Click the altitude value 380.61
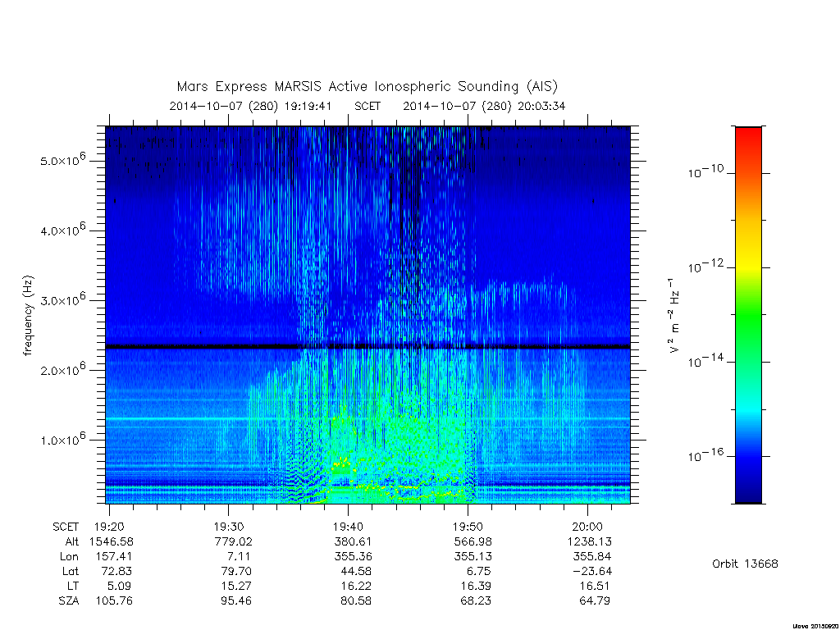Viewport: 840px width, 630px height. point(353,541)
